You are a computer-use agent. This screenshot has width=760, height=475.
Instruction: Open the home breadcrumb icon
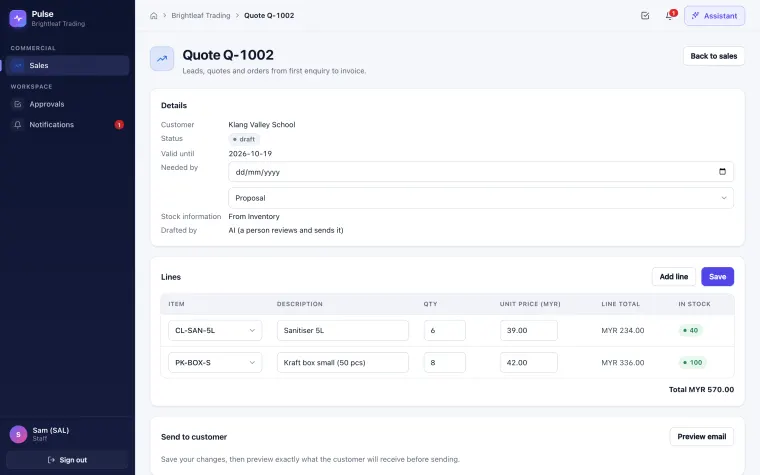154,16
